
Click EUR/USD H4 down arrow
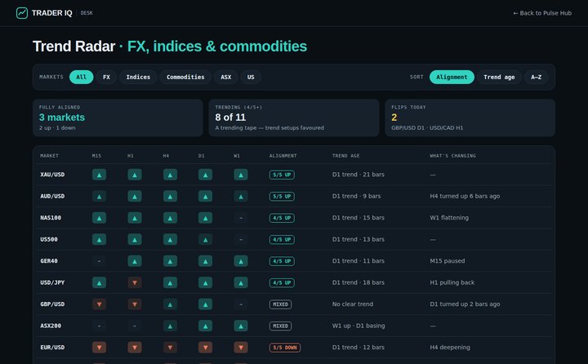click(x=170, y=348)
